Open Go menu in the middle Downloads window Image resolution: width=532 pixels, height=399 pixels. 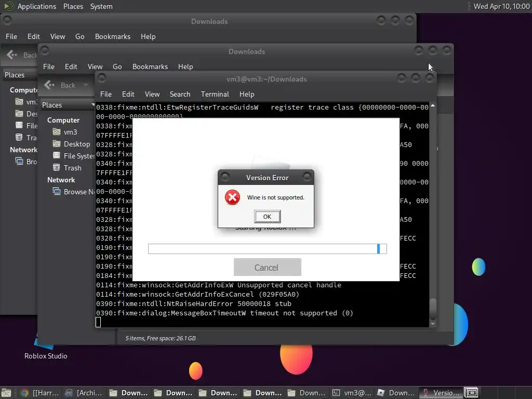coord(117,66)
